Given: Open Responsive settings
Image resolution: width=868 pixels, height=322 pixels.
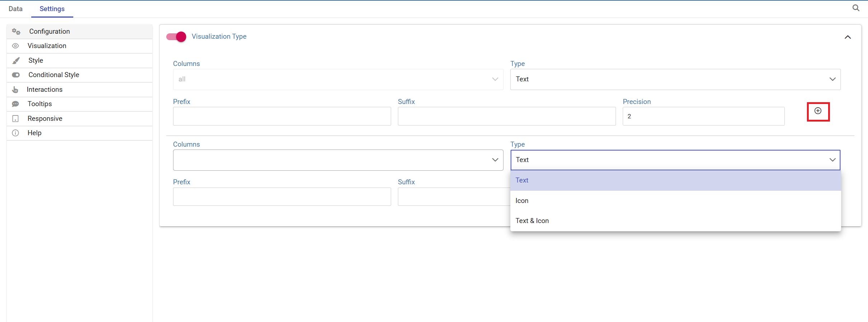Looking at the screenshot, I should [x=79, y=119].
